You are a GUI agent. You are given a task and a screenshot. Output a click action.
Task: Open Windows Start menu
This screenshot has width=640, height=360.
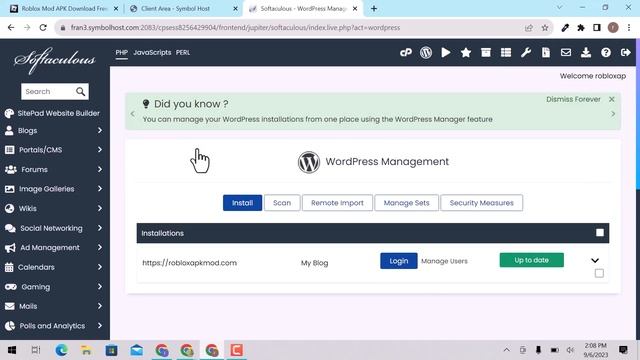tap(12, 350)
